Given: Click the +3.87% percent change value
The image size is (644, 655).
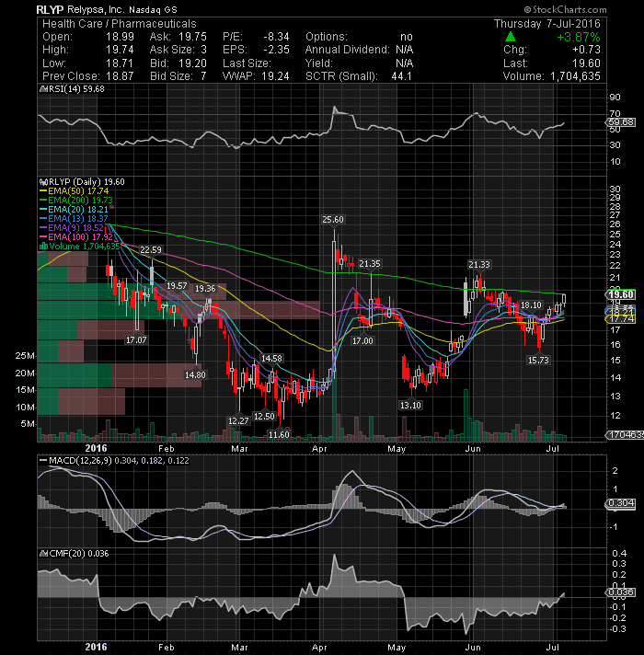Looking at the screenshot, I should coord(579,37).
